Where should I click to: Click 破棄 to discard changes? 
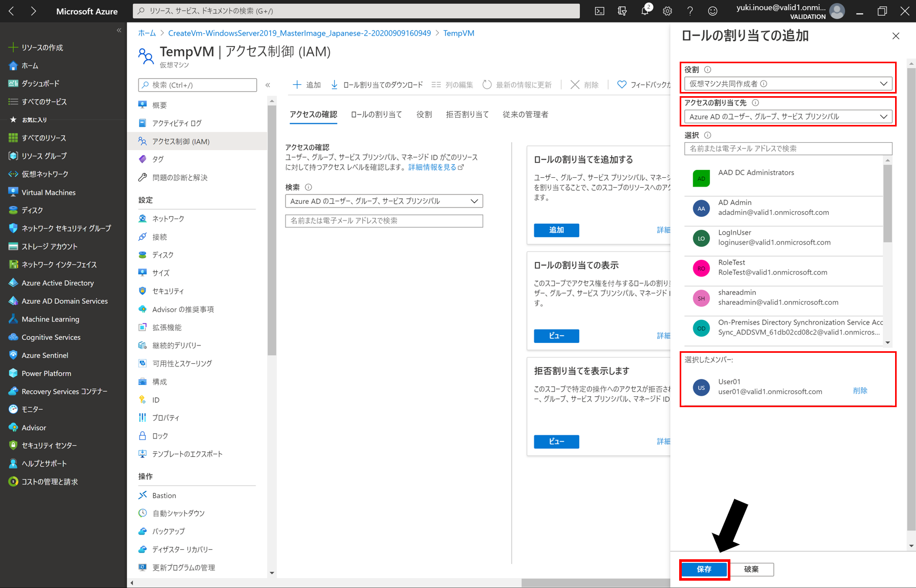point(751,569)
